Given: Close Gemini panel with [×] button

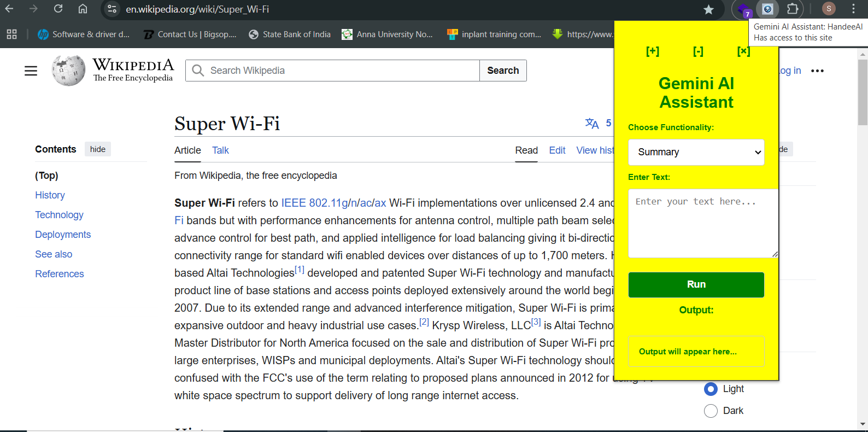Looking at the screenshot, I should click(x=743, y=51).
